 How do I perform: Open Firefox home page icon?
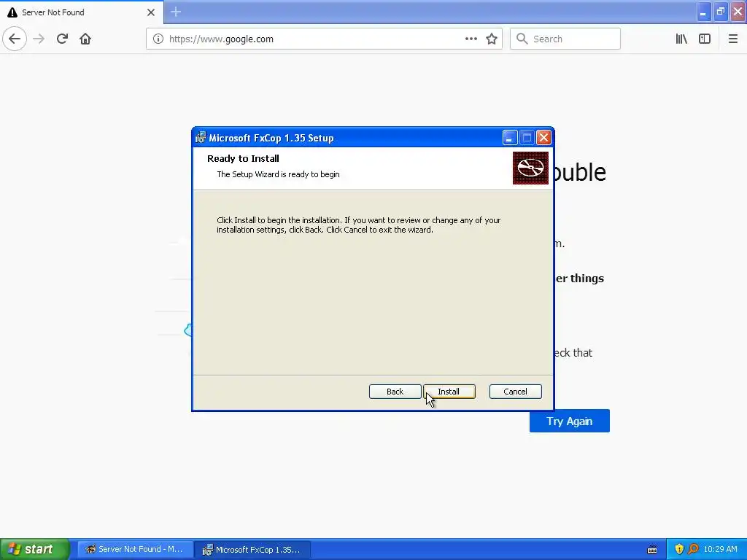coord(85,39)
